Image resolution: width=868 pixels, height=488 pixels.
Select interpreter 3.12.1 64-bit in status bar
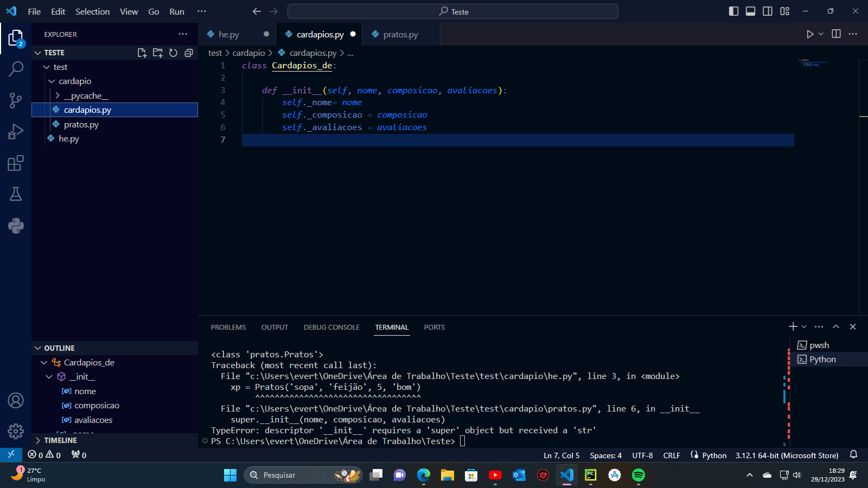787,455
